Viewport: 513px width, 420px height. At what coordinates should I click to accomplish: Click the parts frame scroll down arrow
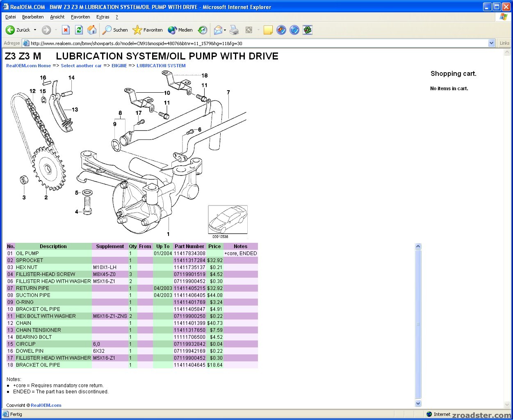click(418, 403)
